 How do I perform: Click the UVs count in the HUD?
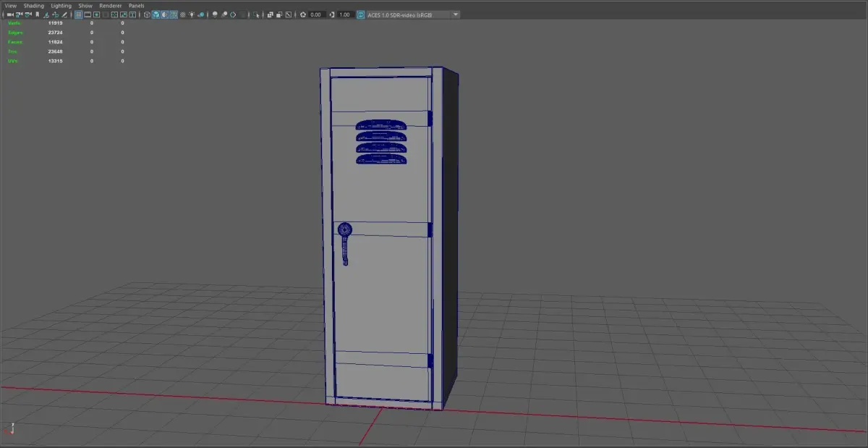click(x=56, y=61)
